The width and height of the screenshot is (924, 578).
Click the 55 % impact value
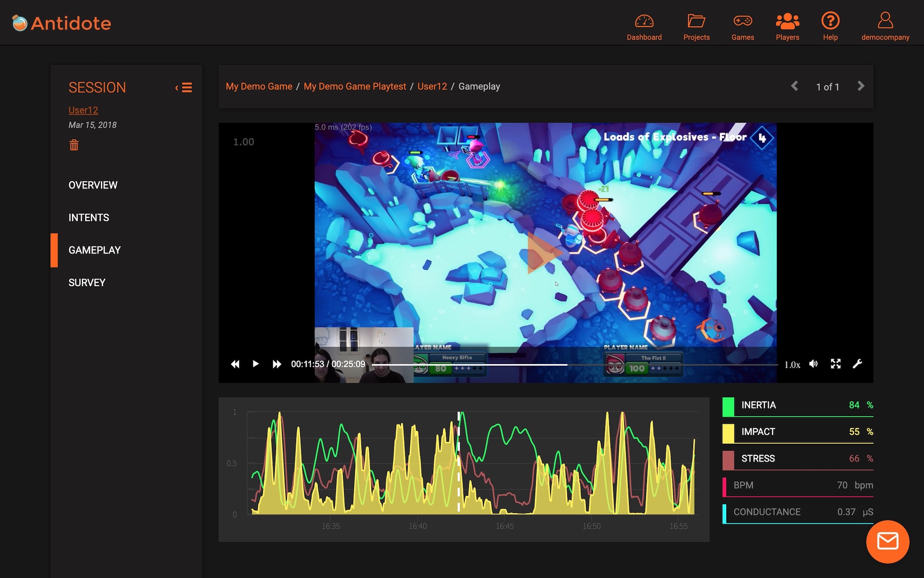[x=861, y=432]
